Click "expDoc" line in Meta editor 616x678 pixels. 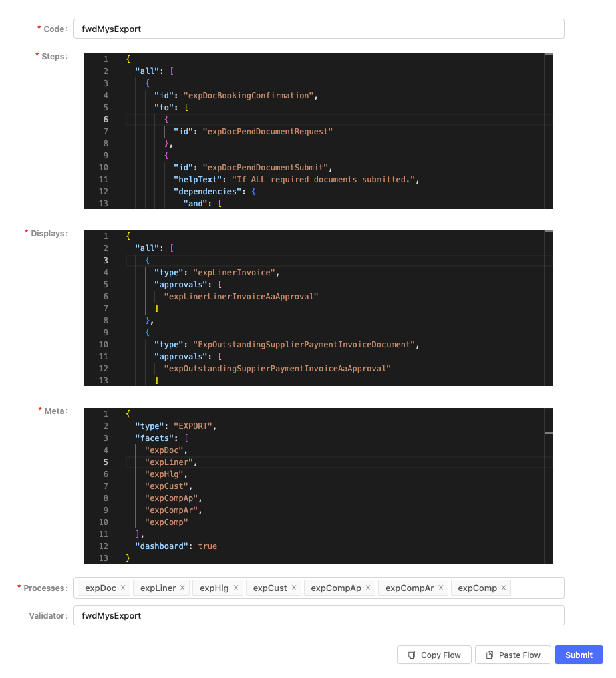pos(166,450)
